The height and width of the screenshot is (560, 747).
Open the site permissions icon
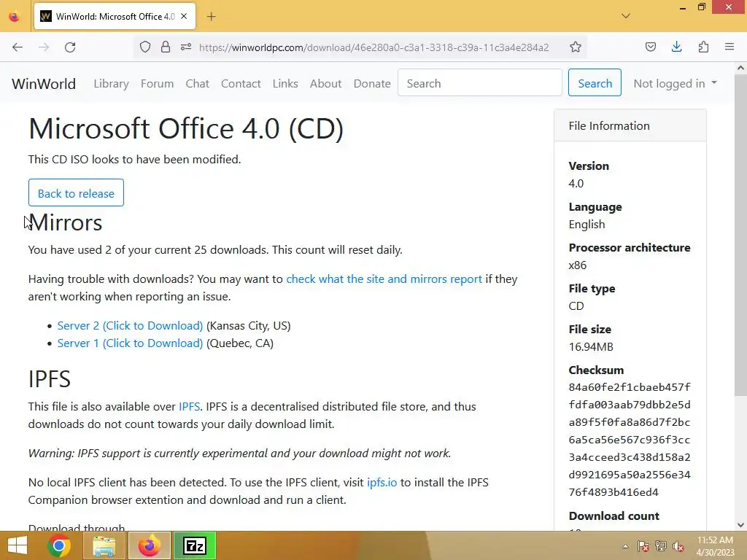coord(186,47)
